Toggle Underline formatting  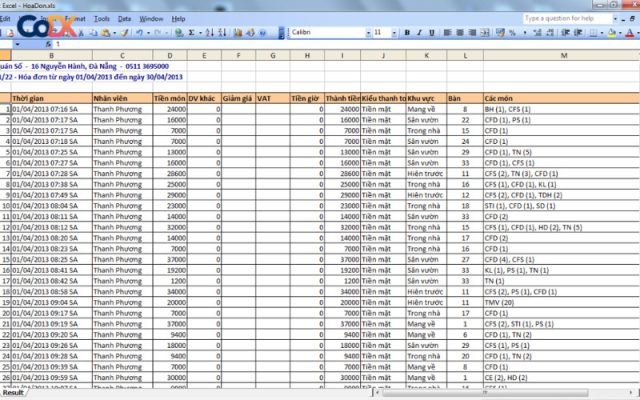coord(431,33)
